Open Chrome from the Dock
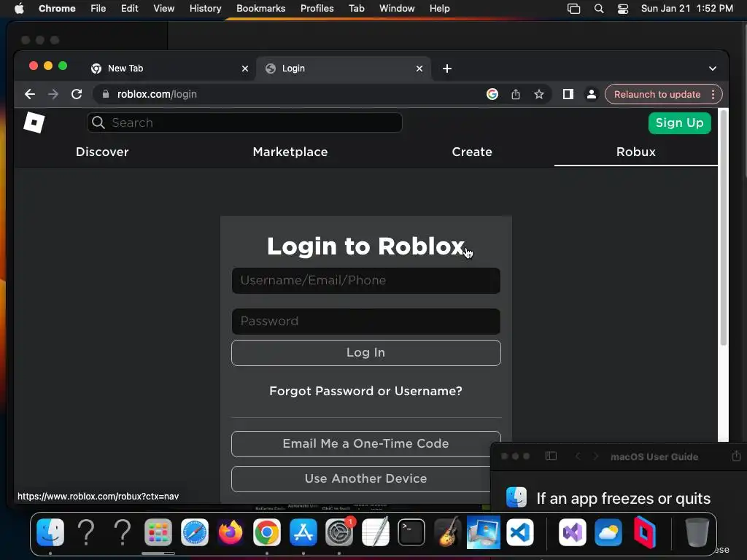The image size is (747, 560). (267, 532)
